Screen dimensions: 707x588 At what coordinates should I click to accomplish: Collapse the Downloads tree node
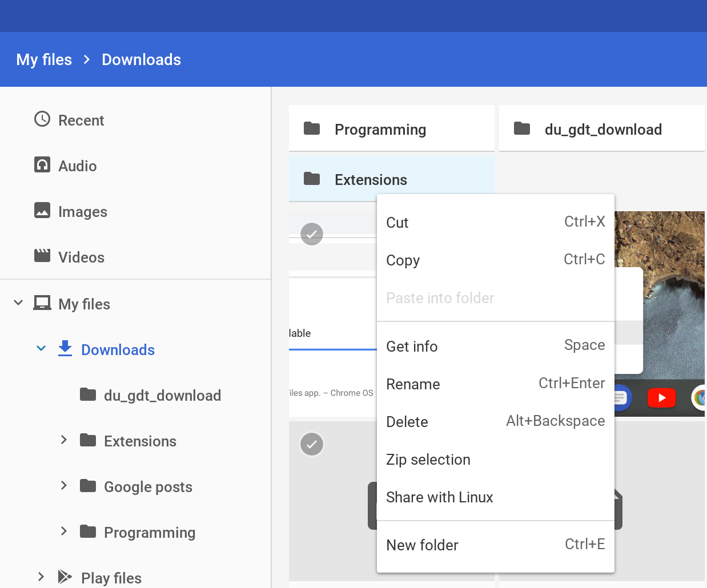(x=41, y=348)
